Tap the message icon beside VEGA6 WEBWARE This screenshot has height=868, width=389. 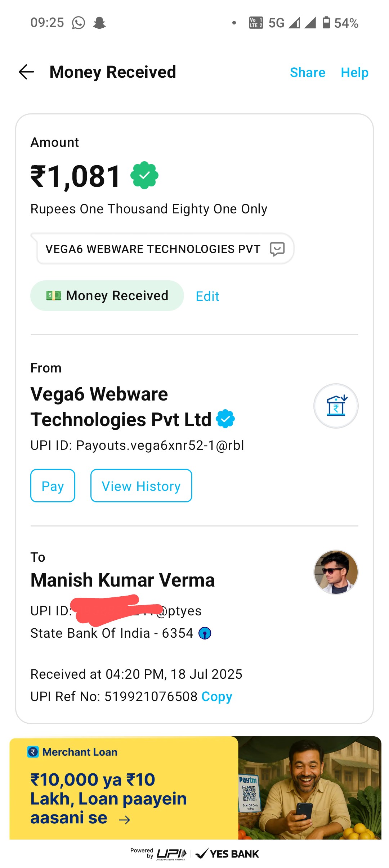(277, 249)
